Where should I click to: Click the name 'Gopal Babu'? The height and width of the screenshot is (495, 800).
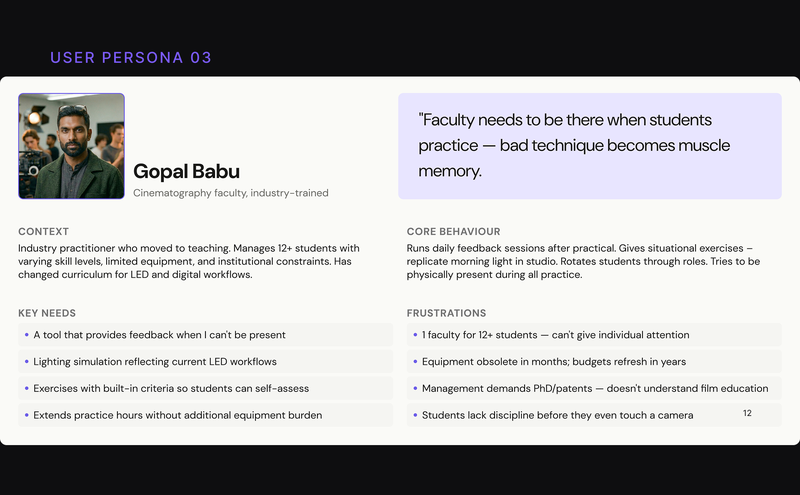[186, 171]
